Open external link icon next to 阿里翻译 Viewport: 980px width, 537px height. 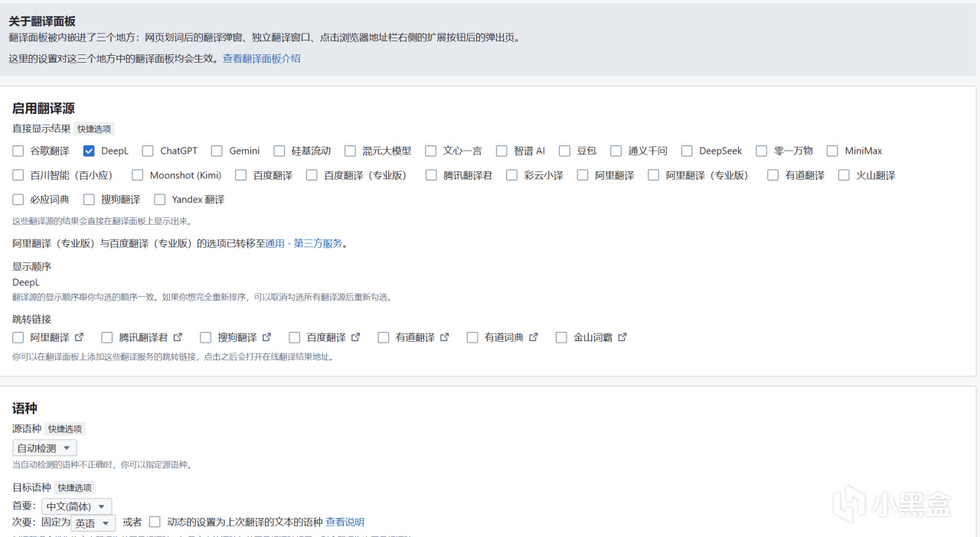click(79, 337)
